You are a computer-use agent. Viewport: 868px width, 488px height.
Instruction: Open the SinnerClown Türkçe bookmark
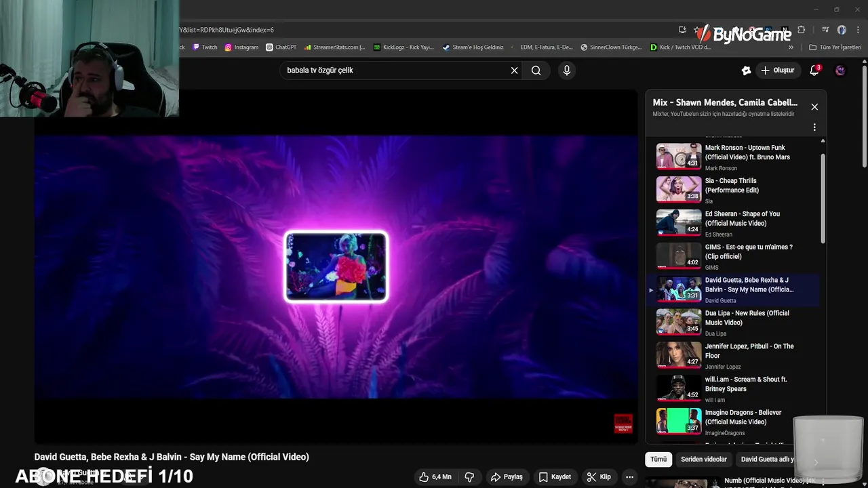coord(611,47)
